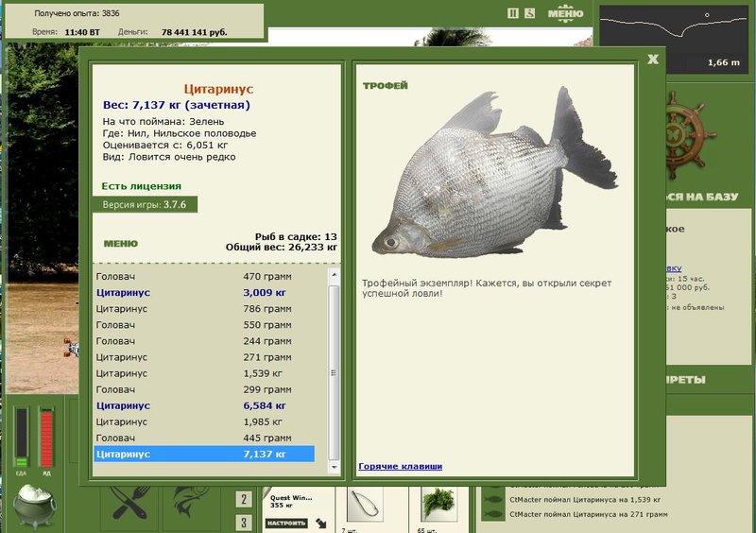Select Цитаринус 1,985 кг row
Viewport: 756px width, 533px height.
(205, 421)
